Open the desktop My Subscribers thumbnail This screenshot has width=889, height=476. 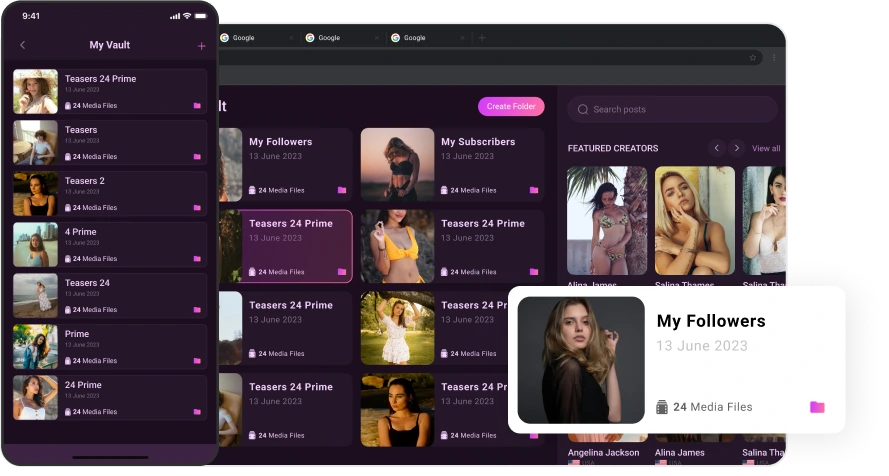[397, 164]
